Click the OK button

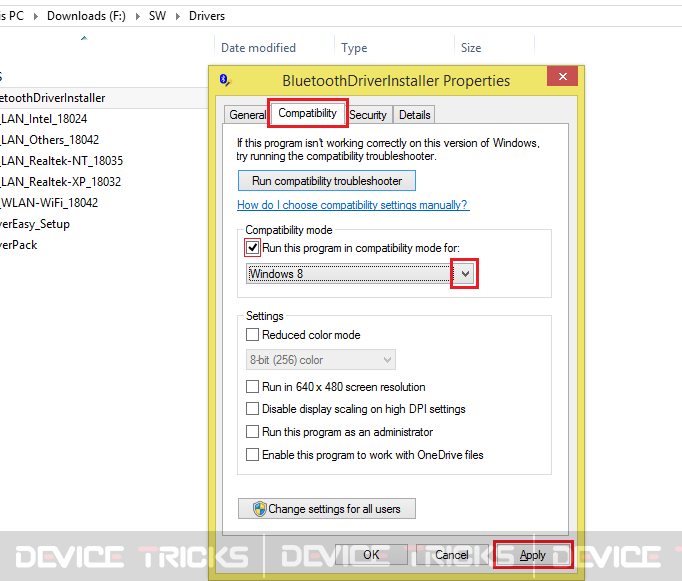pos(371,555)
